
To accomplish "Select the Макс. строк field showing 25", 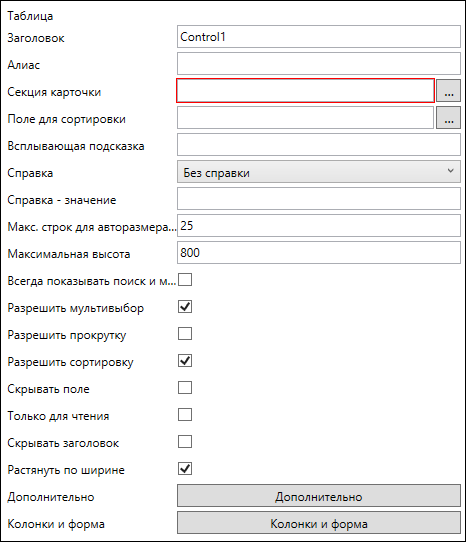I will point(319,225).
